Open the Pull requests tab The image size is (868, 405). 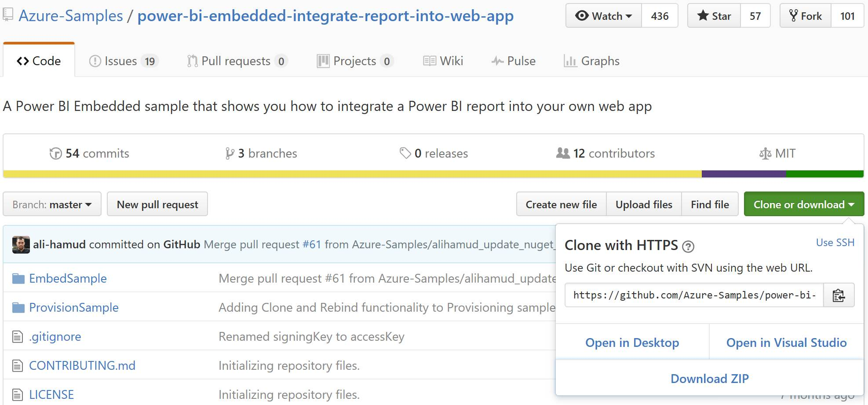(x=237, y=61)
